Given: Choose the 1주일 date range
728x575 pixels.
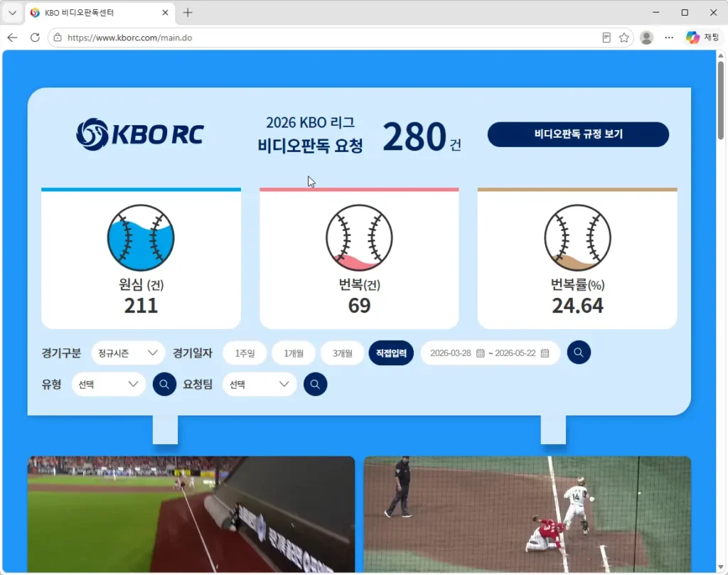Looking at the screenshot, I should [x=245, y=353].
